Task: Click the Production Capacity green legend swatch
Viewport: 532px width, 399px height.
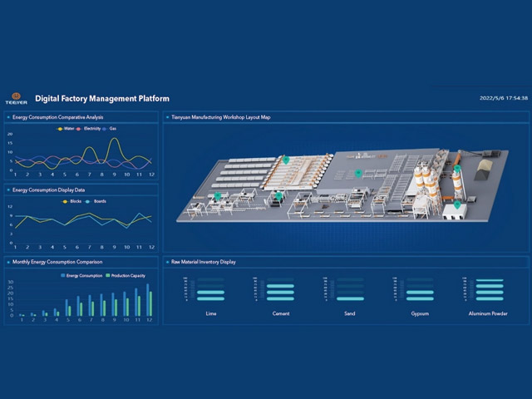Action: coord(109,274)
